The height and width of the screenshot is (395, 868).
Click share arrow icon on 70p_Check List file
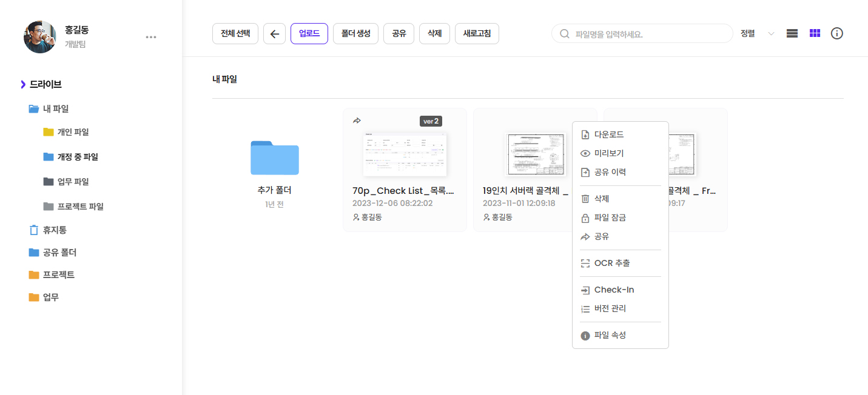357,121
